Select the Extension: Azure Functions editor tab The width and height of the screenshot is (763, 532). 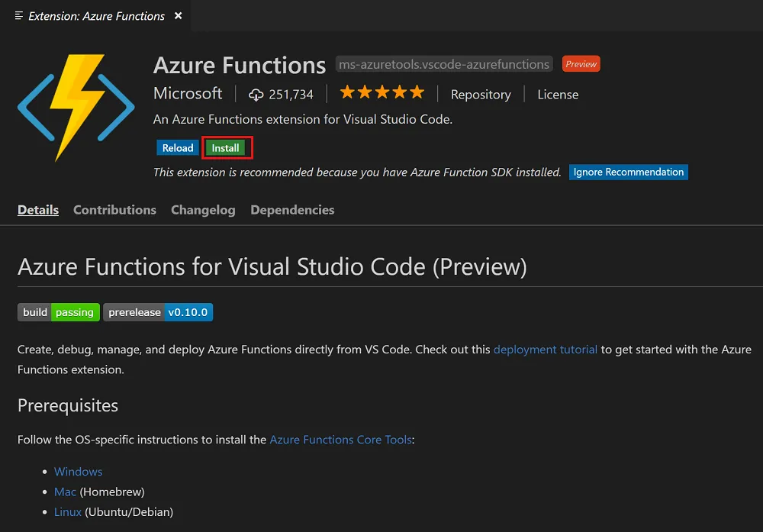pyautogui.click(x=95, y=16)
